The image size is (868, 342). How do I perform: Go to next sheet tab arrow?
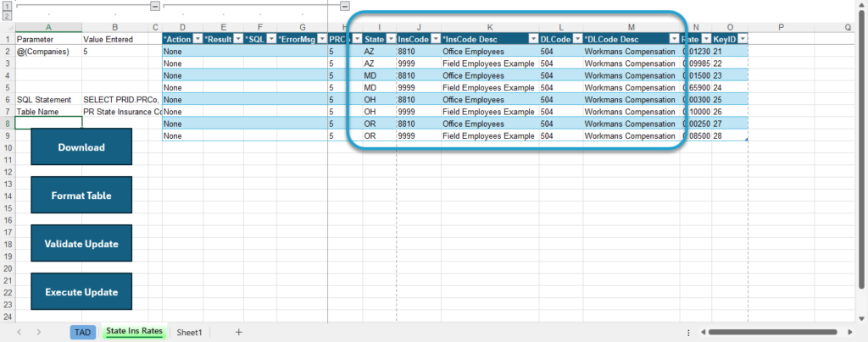(39, 332)
